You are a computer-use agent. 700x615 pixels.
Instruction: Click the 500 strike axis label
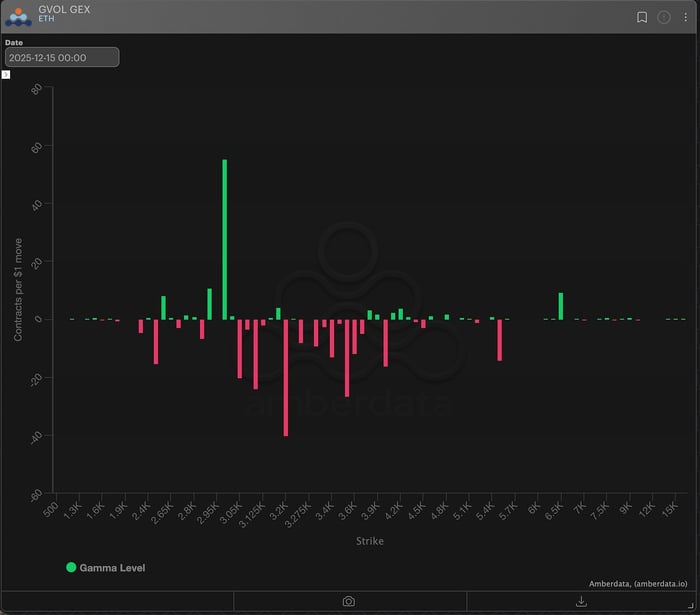click(50, 509)
